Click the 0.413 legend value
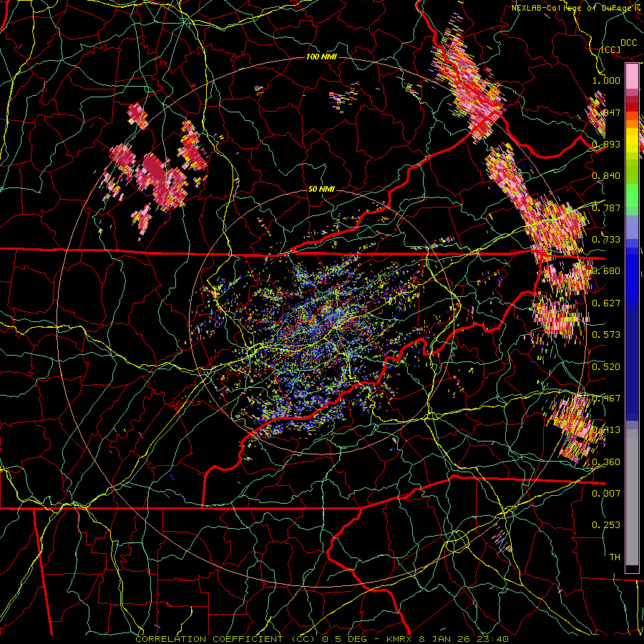Image resolution: width=644 pixels, height=644 pixels. coord(606,430)
